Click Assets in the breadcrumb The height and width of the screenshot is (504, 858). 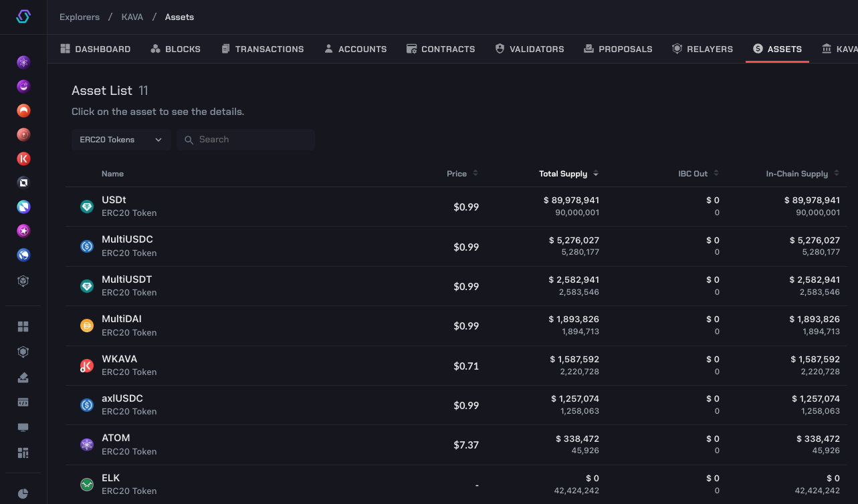point(179,17)
